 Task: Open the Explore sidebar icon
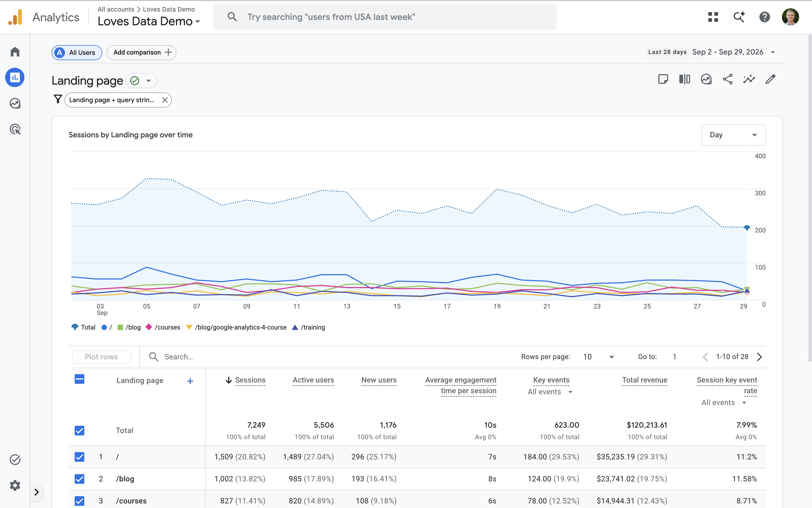tap(15, 103)
